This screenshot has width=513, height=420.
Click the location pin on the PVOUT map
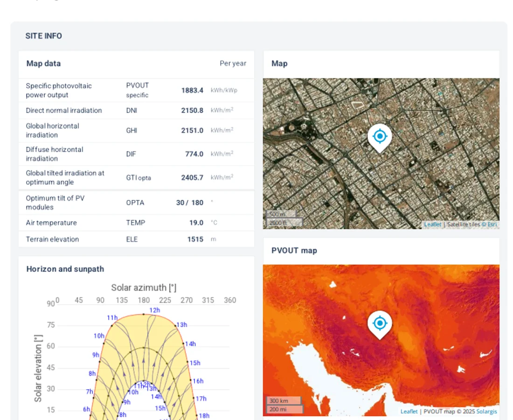[x=380, y=324]
